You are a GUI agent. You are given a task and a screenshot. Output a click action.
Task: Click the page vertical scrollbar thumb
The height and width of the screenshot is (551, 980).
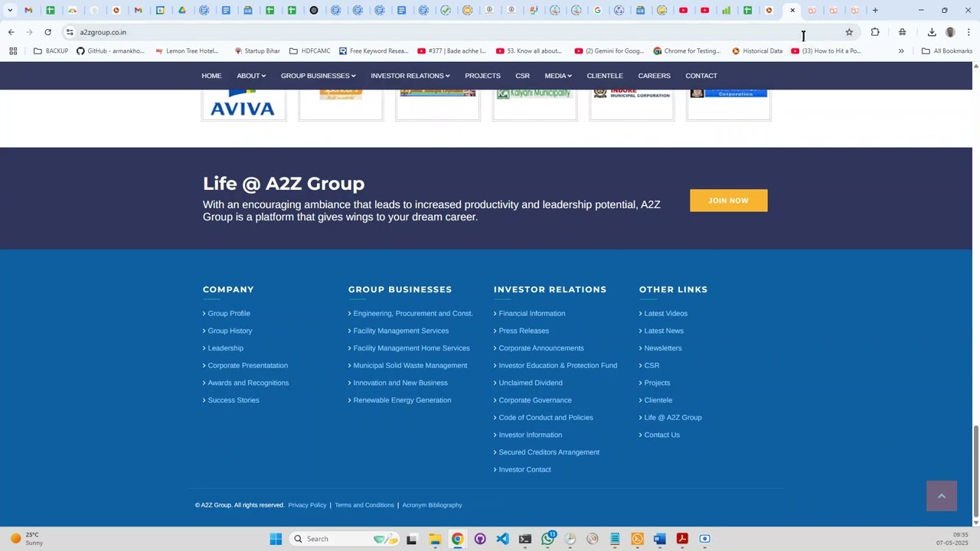975,471
